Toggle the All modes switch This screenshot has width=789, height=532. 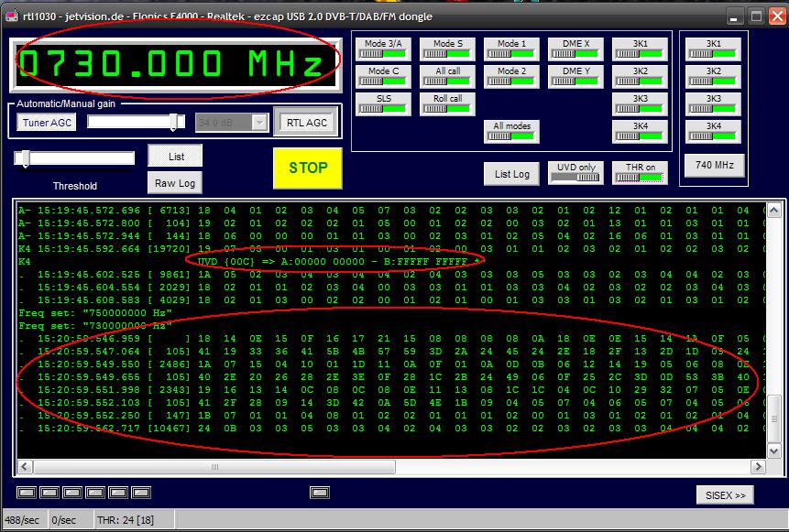point(511,132)
